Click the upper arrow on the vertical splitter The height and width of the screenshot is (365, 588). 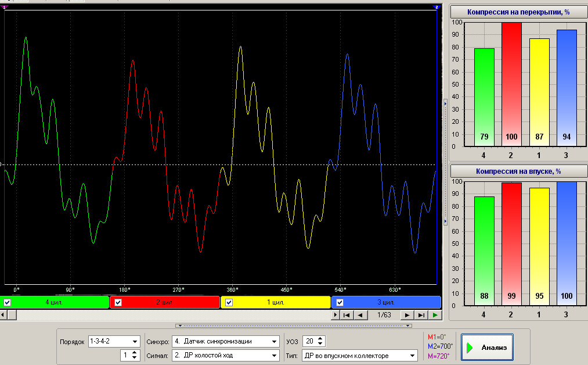445,103
